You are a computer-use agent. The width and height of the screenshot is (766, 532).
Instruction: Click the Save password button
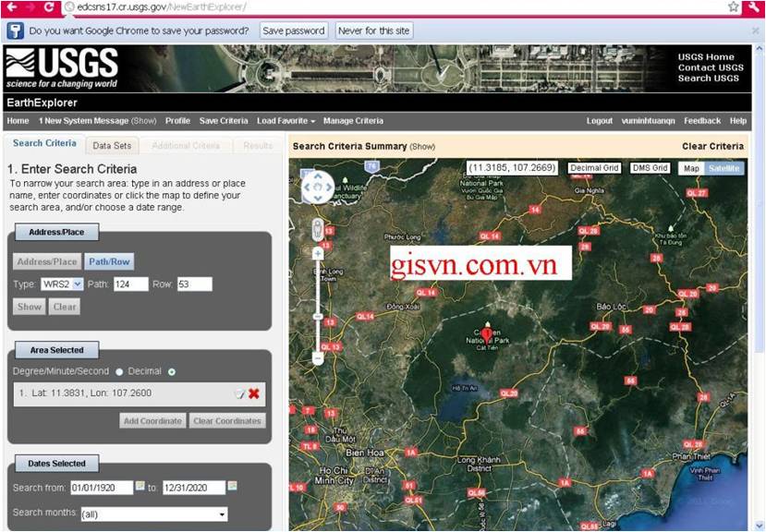[x=294, y=30]
